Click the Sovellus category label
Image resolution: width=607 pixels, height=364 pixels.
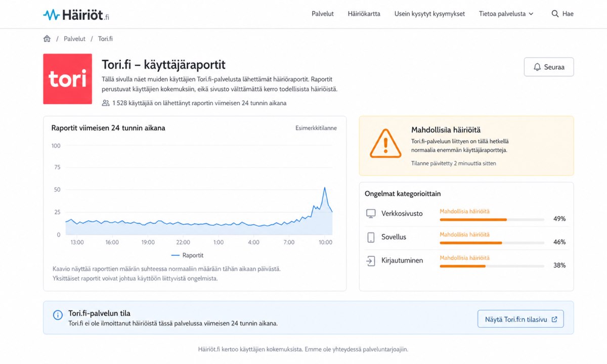coord(394,237)
